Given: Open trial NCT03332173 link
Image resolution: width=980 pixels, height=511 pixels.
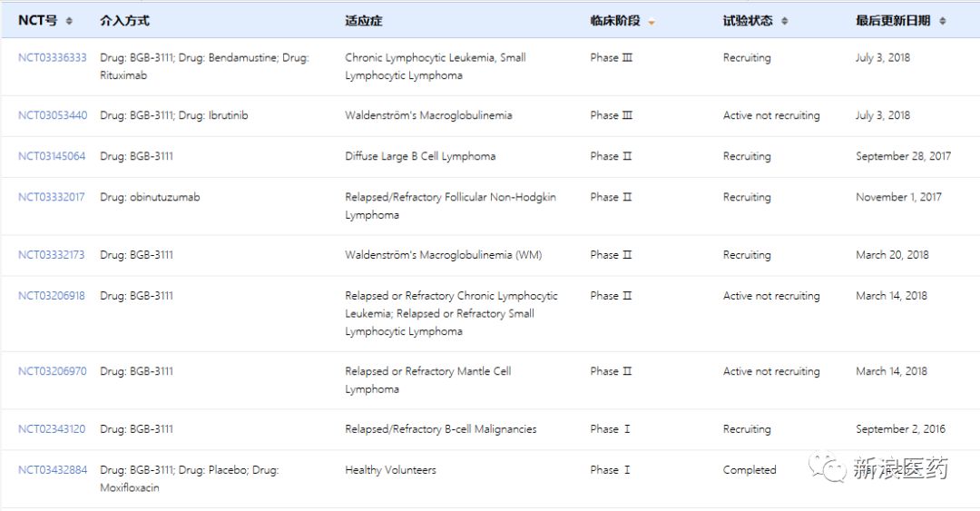Looking at the screenshot, I should coord(51,254).
